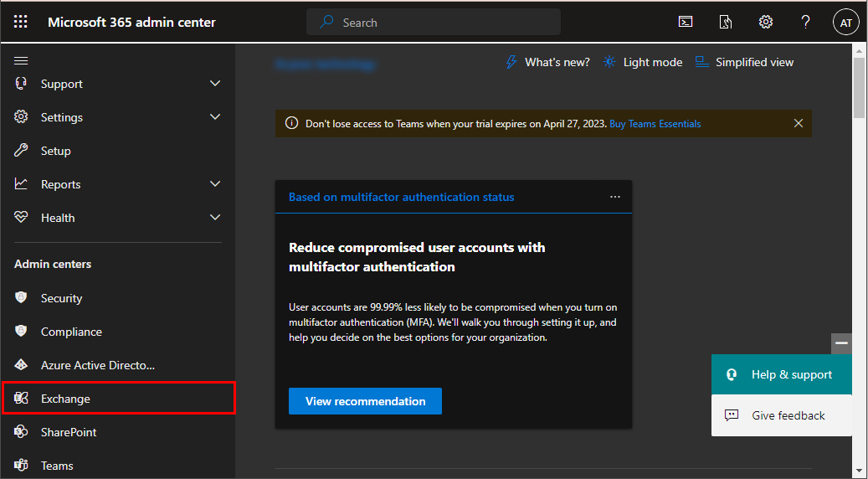Click the Exchange icon in sidebar
Image resolution: width=868 pixels, height=479 pixels.
click(21, 398)
